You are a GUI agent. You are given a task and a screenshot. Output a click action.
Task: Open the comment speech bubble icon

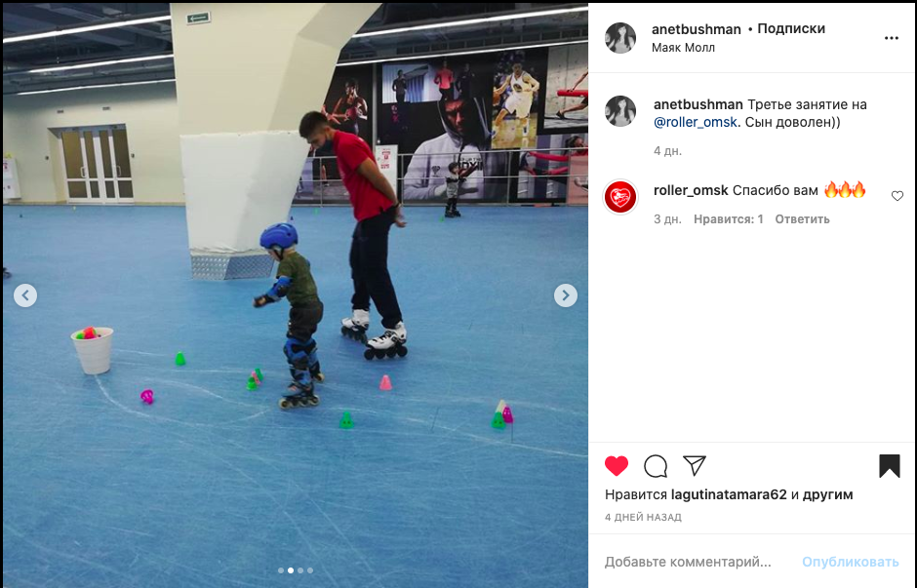click(x=656, y=466)
